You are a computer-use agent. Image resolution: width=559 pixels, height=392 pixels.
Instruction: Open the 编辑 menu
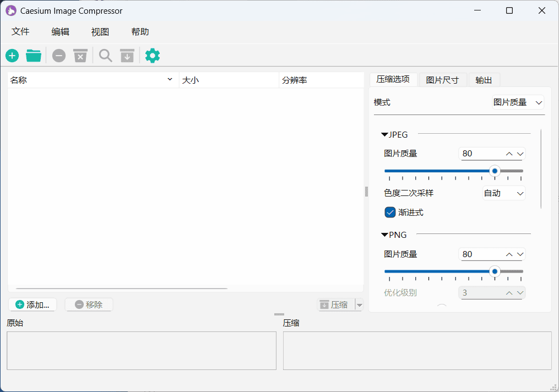point(60,32)
